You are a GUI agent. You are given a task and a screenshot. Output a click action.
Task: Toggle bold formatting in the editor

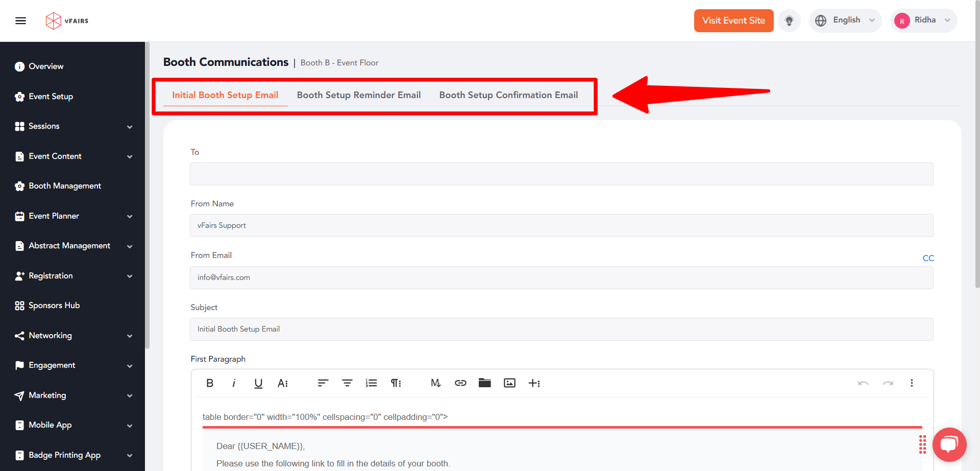[x=209, y=383]
